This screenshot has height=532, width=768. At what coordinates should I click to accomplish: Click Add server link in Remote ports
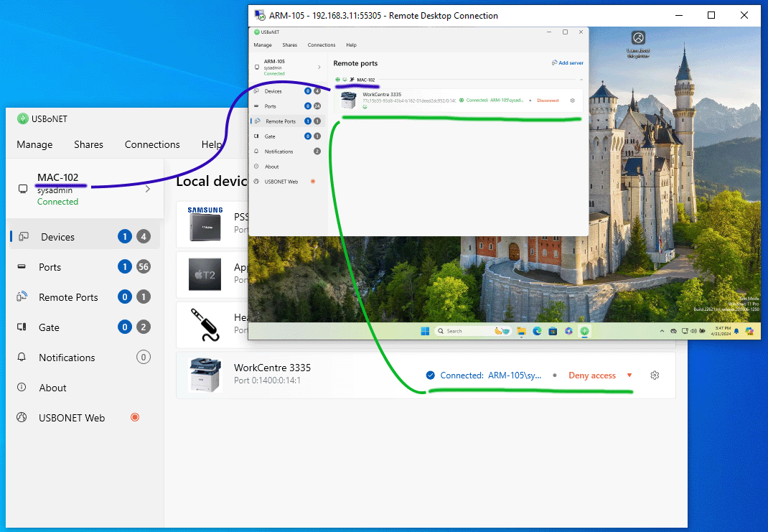568,62
